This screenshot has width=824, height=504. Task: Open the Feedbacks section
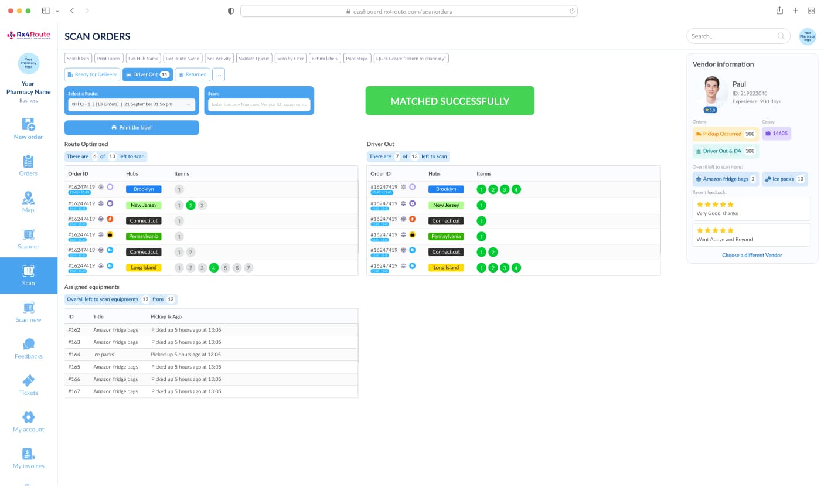28,348
